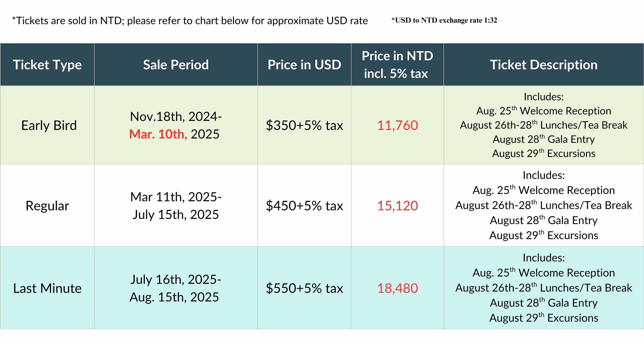This screenshot has height=344, width=644.
Task: Click the 18,480 NTD price
Action: click(x=397, y=288)
